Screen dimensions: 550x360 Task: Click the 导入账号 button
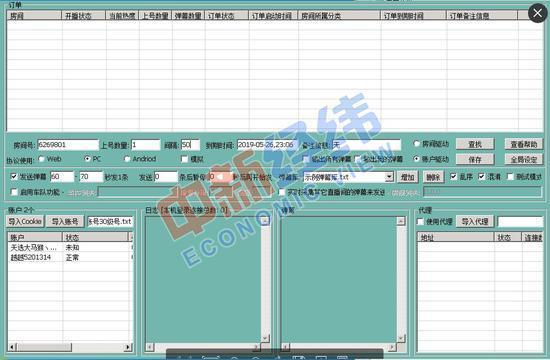[x=65, y=221]
